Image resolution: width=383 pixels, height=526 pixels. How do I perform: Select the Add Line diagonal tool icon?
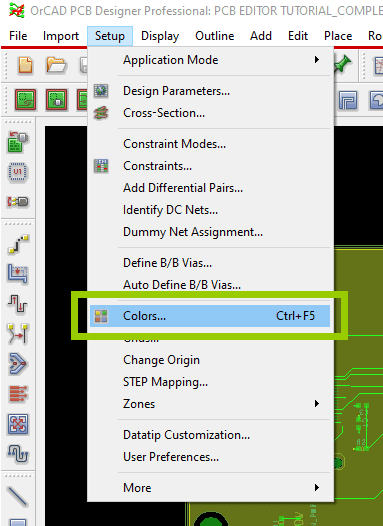coord(17,496)
